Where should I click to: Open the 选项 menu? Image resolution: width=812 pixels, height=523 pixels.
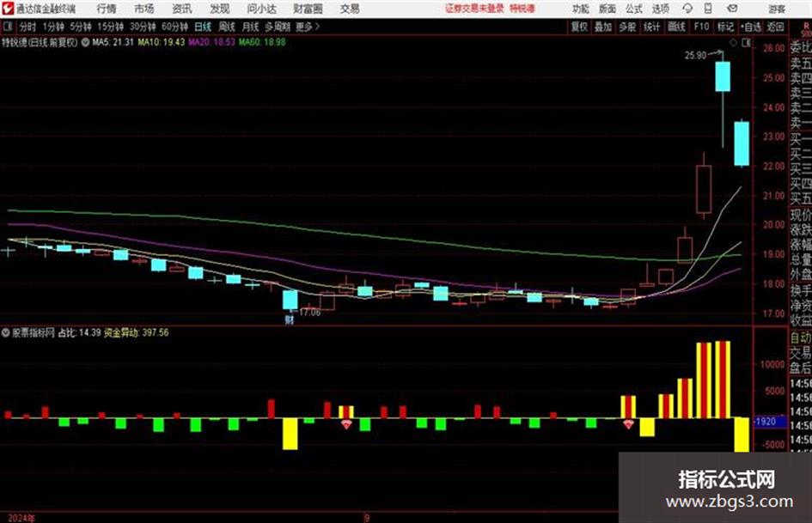click(660, 9)
